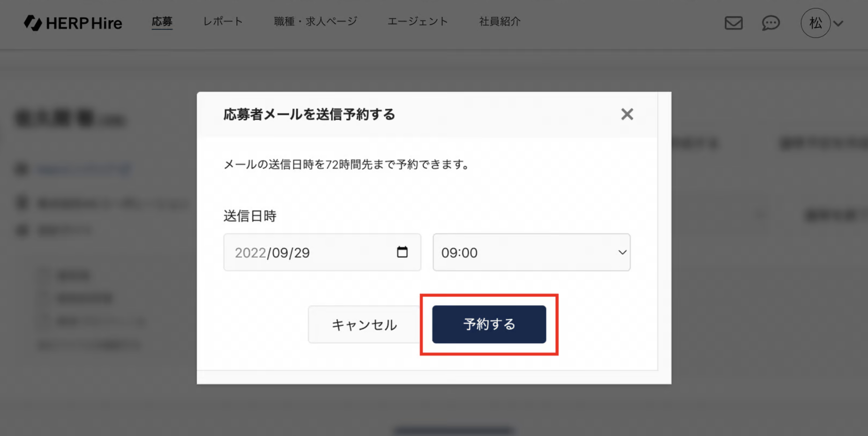Close the 応募者メールを送信予約する dialog
Screen dimensions: 868x436
point(627,114)
